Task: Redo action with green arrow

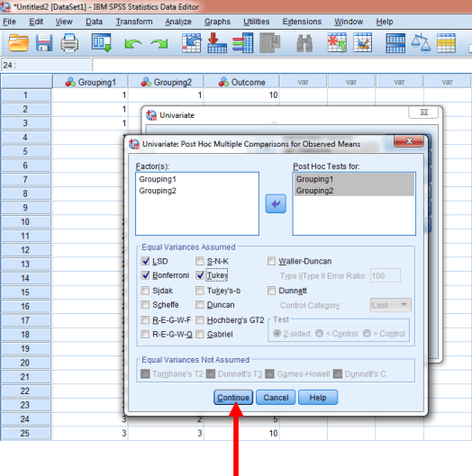Action: 159,44
